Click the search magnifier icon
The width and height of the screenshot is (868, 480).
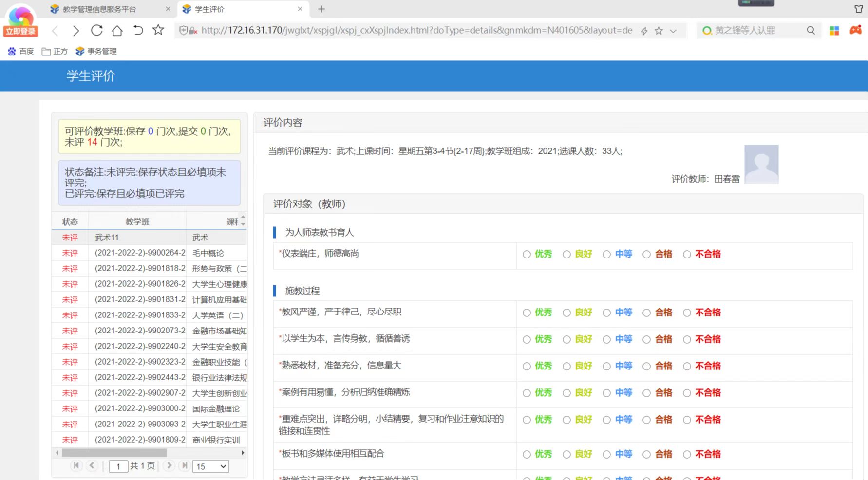point(811,30)
